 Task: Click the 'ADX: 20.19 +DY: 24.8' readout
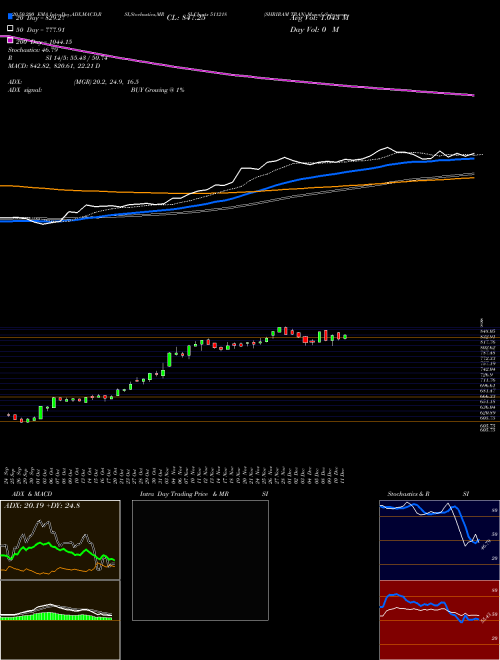42,505
